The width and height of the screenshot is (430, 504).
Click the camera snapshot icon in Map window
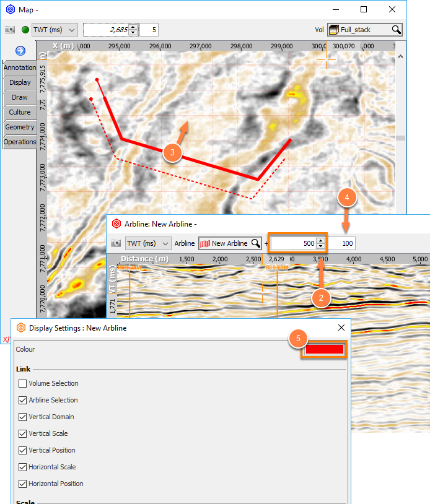pos(10,30)
